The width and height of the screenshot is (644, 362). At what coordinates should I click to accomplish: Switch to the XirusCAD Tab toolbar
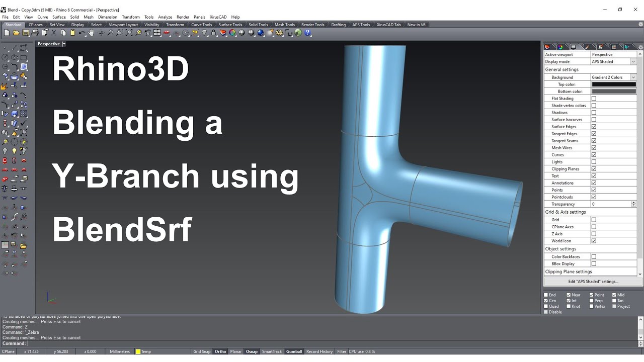click(x=389, y=25)
